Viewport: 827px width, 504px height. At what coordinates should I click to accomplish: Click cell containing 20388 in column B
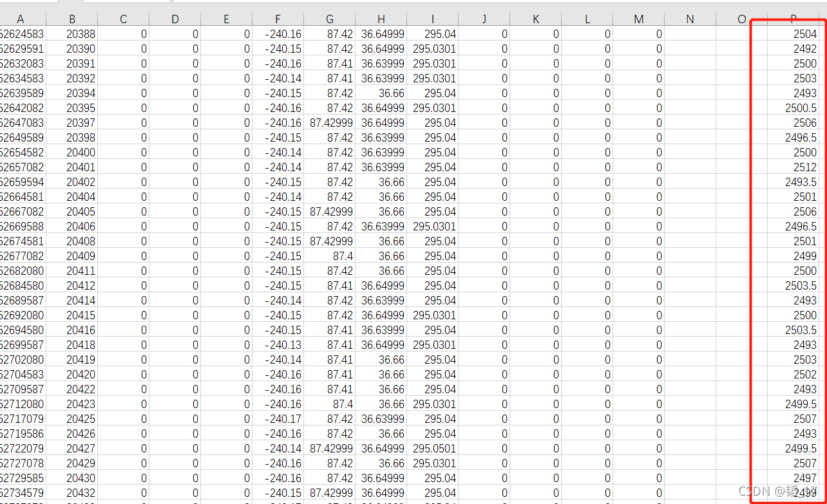[x=71, y=33]
